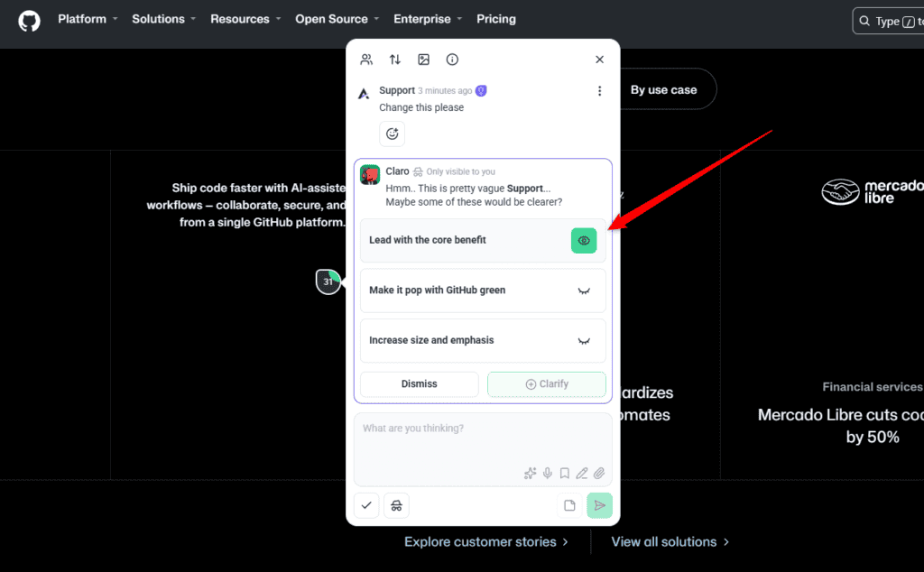Click the note page icon beside send
This screenshot has width=924, height=572.
569,505
